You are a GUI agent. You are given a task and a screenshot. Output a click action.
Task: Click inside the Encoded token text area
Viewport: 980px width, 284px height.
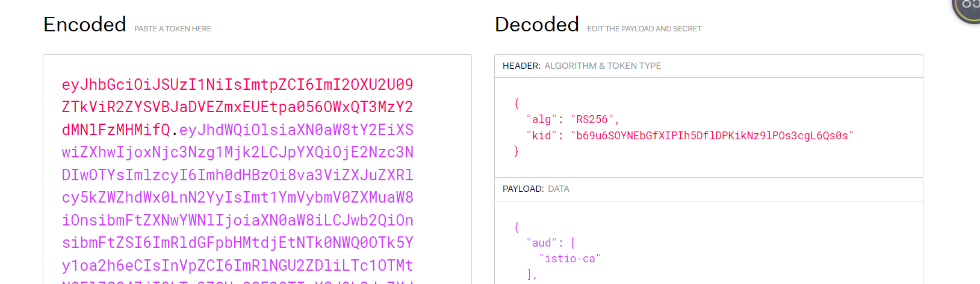point(257,169)
